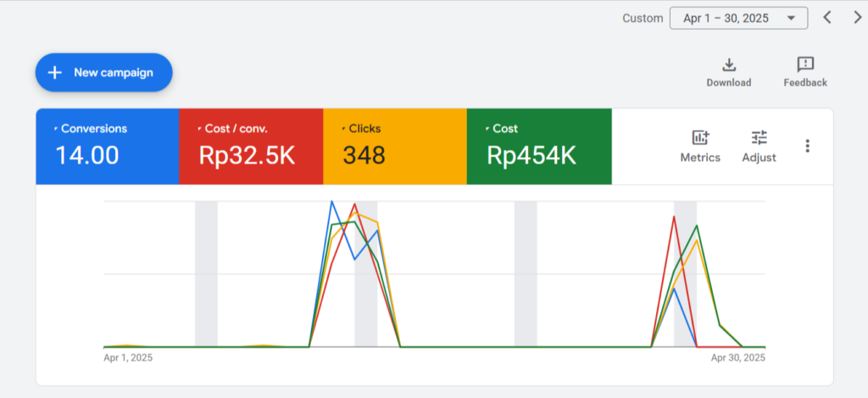
Task: Open the Feedback icon
Action: [x=805, y=65]
